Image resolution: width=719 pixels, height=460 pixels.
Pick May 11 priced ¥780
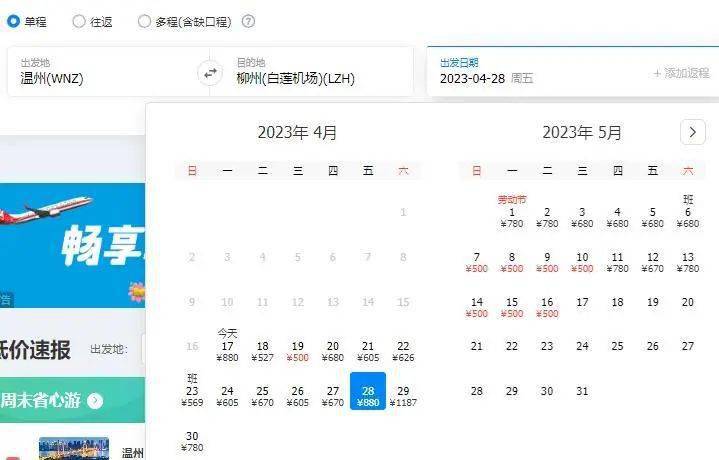tap(617, 262)
